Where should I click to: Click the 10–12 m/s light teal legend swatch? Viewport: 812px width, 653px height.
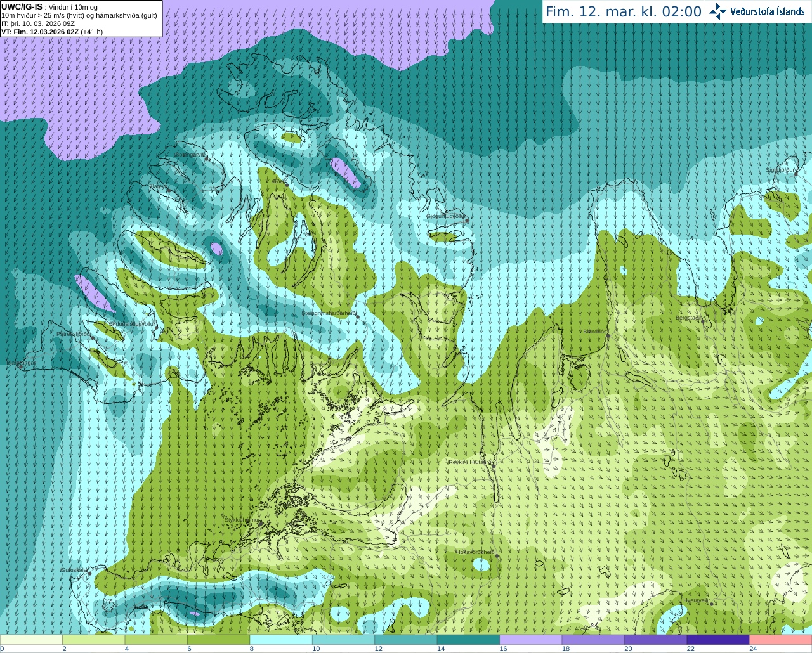344,640
